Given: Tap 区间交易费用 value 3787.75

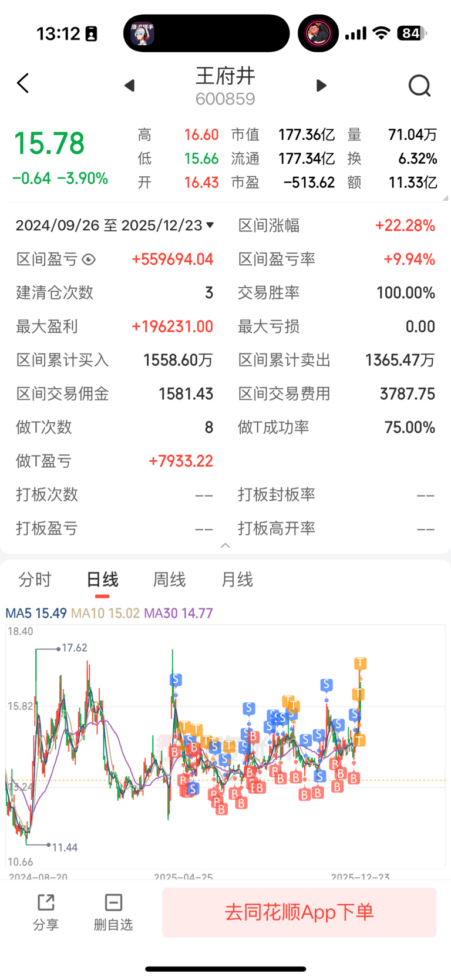Looking at the screenshot, I should pos(408,393).
